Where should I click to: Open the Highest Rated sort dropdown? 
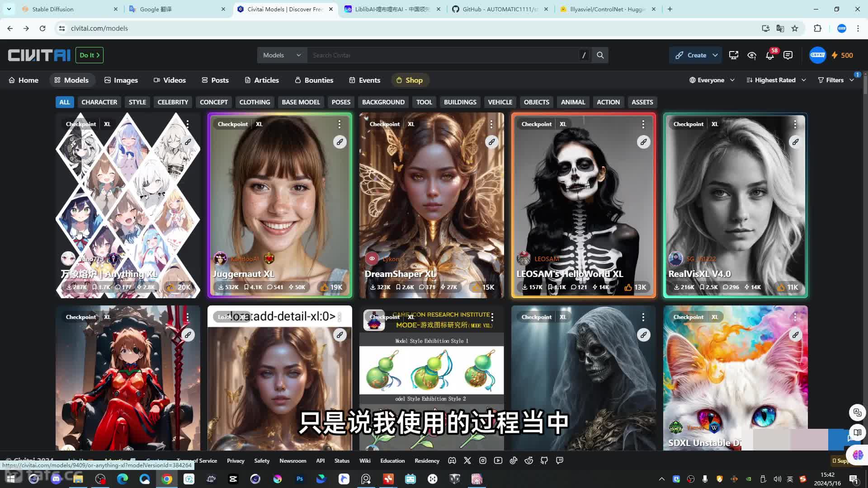coord(776,80)
